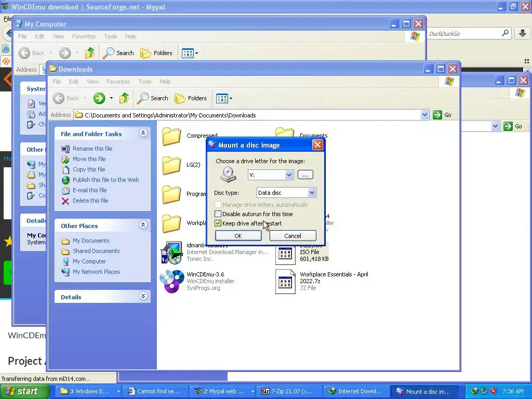532x399 pixels.
Task: Open Help menu in Downloads window
Action: [x=165, y=82]
